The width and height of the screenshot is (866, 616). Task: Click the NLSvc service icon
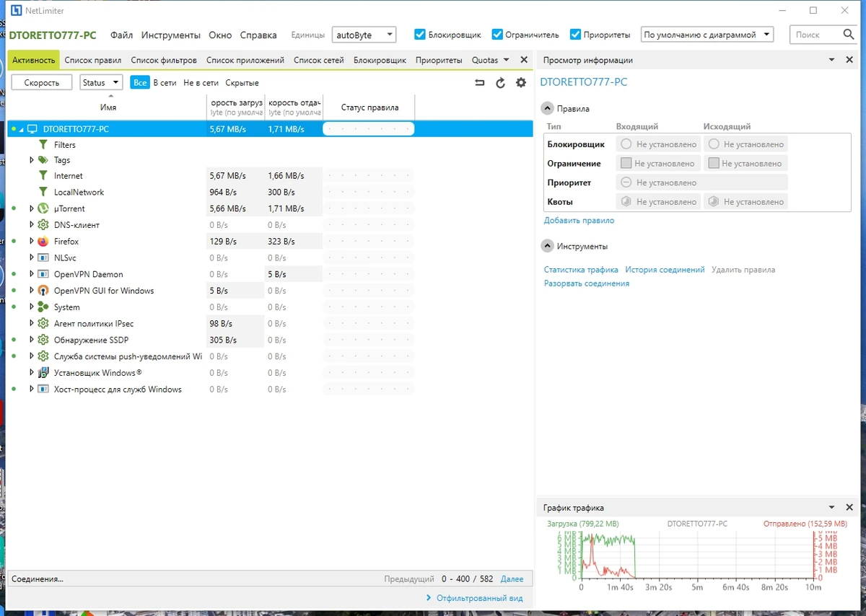(43, 258)
